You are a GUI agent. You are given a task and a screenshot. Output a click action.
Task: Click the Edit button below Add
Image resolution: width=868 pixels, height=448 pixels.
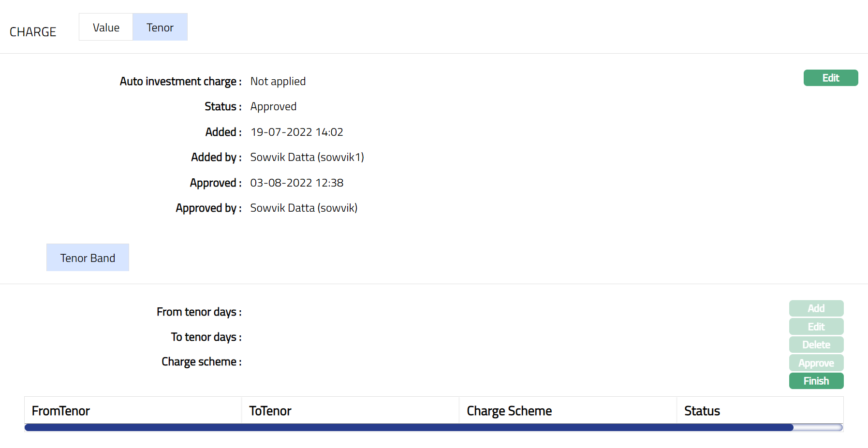click(x=816, y=327)
